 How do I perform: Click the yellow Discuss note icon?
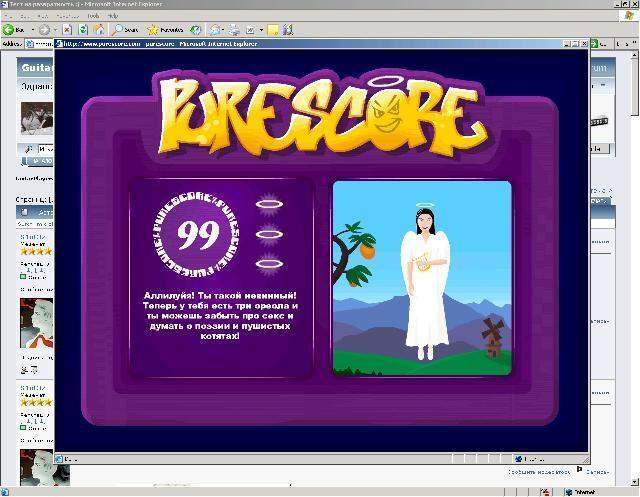click(273, 30)
